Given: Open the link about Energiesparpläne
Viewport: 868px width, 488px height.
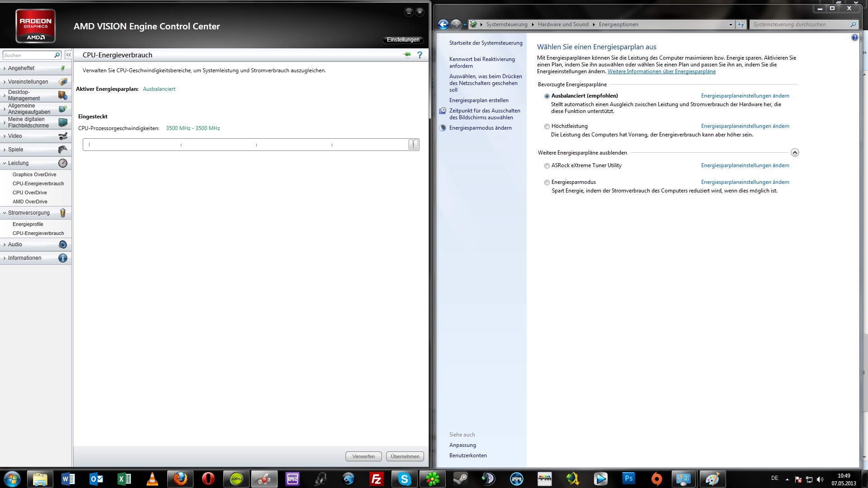Looking at the screenshot, I should pyautogui.click(x=661, y=71).
